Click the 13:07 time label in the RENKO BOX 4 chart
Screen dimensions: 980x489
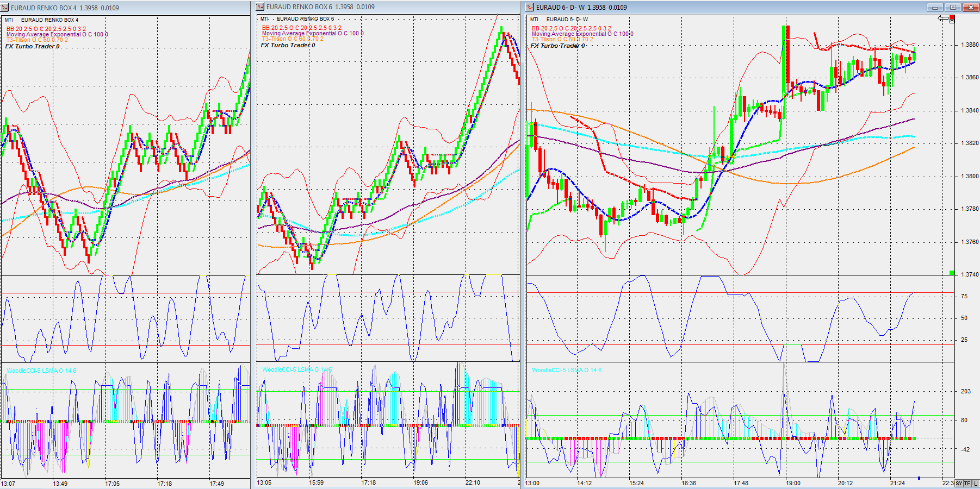pyautogui.click(x=8, y=484)
